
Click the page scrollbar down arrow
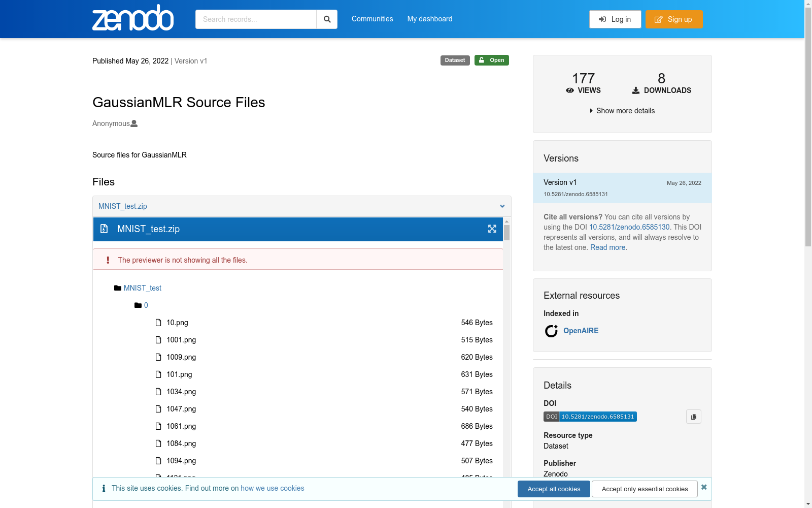[808, 504]
